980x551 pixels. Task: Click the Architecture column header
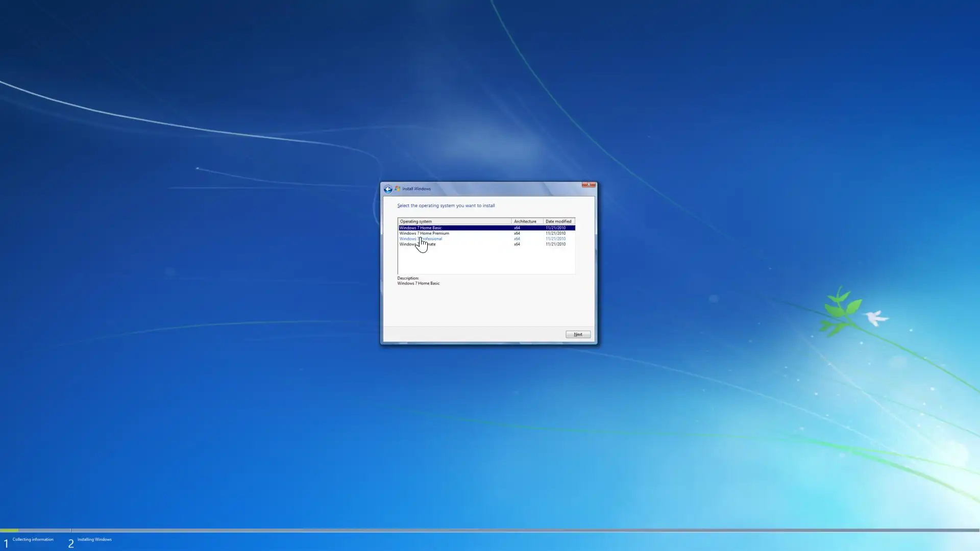pyautogui.click(x=526, y=221)
